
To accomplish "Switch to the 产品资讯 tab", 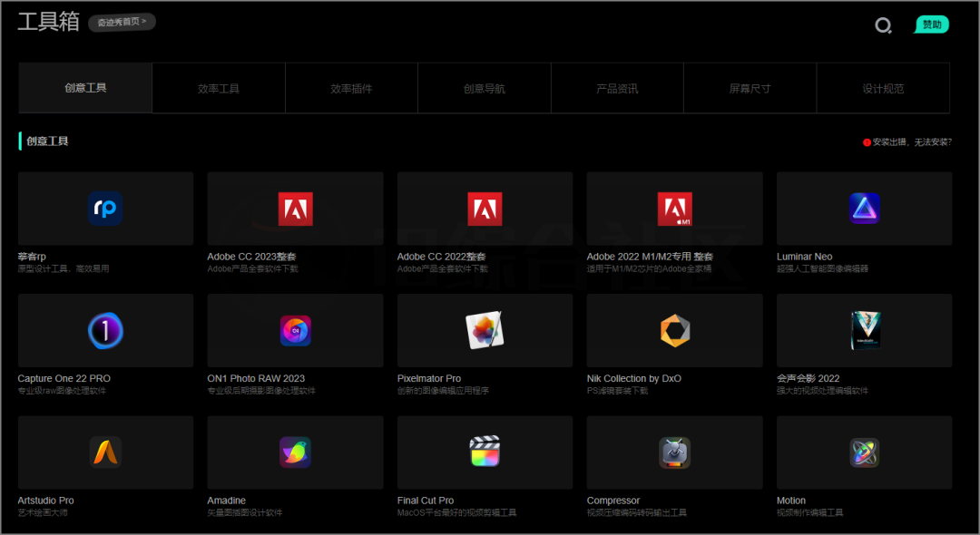I will pos(618,88).
